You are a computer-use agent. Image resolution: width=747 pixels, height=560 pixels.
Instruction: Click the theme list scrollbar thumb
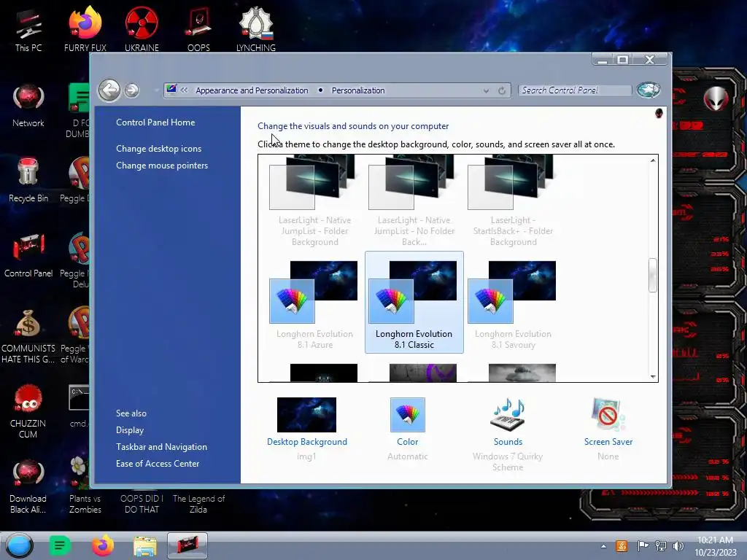(653, 275)
